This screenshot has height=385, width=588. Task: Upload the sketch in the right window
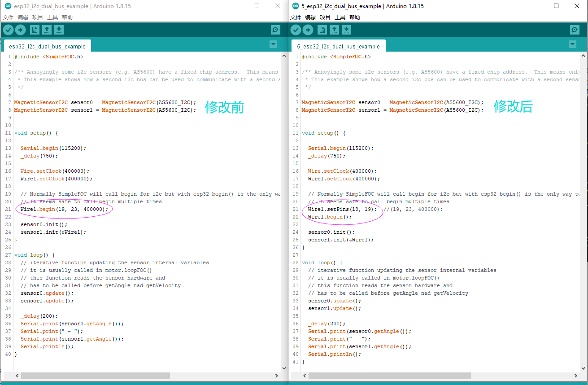pos(308,29)
